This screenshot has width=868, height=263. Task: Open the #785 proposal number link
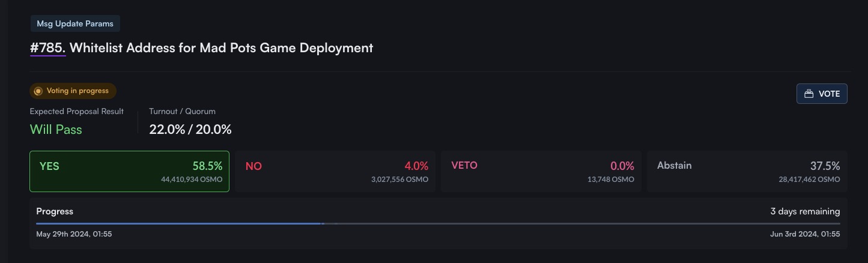coord(47,47)
